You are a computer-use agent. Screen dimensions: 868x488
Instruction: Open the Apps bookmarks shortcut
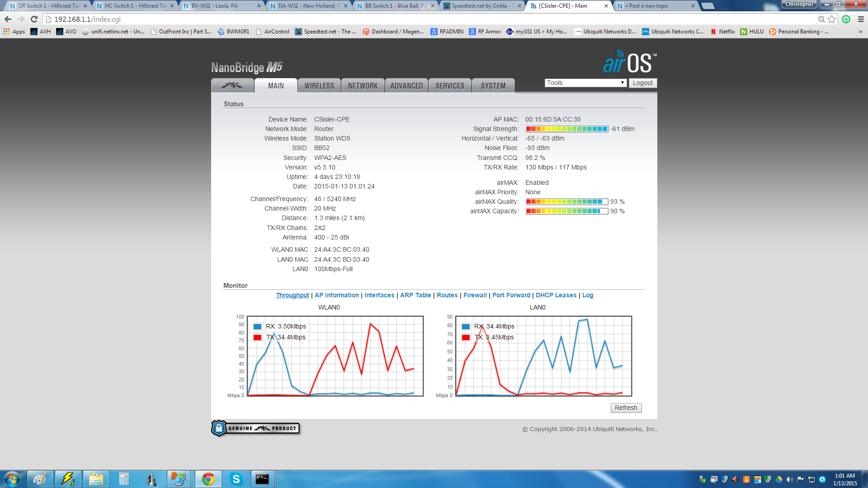pos(14,32)
